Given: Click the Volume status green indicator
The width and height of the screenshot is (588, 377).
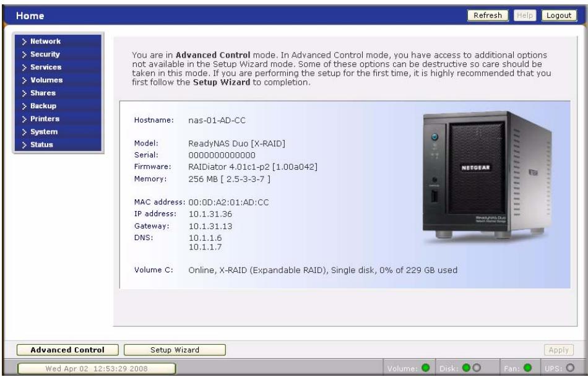Looking at the screenshot, I should (426, 368).
